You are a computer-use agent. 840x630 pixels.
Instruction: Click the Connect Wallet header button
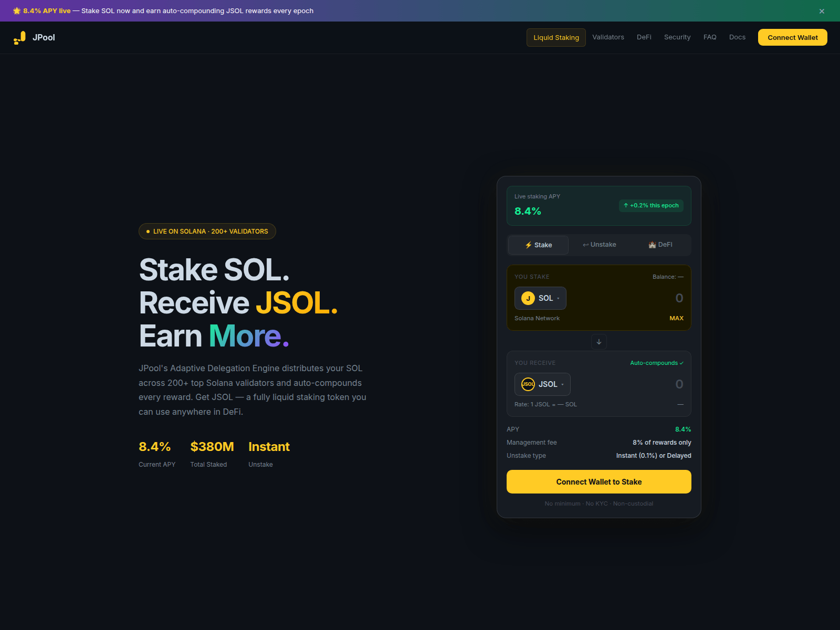click(792, 37)
